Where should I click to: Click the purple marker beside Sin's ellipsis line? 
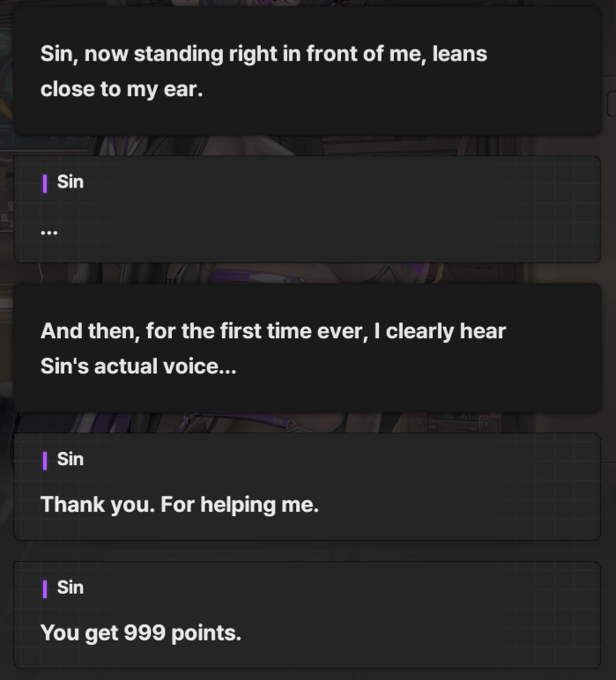[45, 183]
